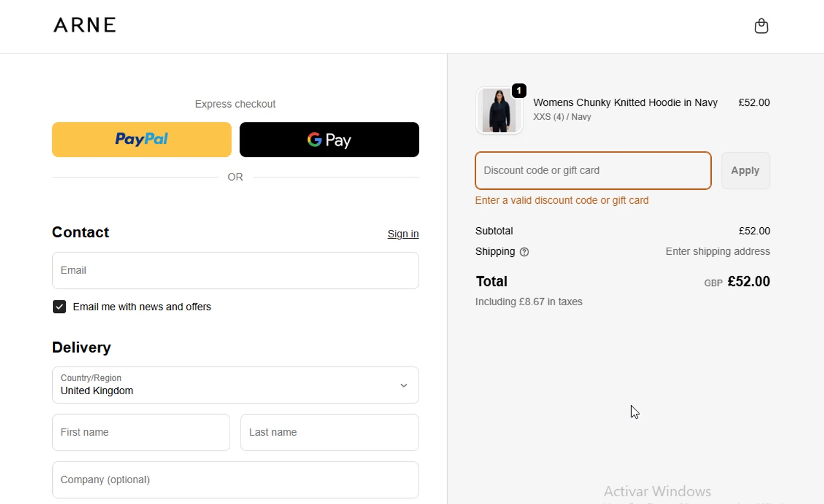Click 'Enter shipping address' text
This screenshot has width=824, height=504.
(x=717, y=251)
